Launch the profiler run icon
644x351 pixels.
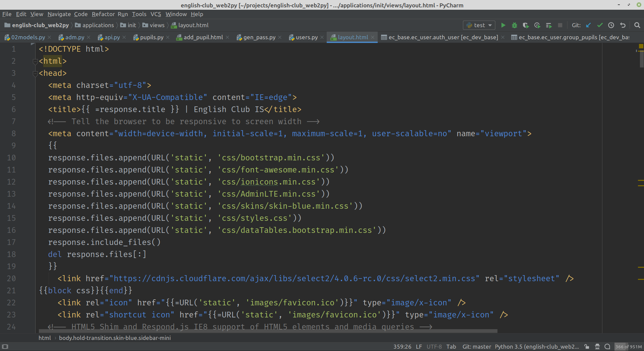(537, 25)
